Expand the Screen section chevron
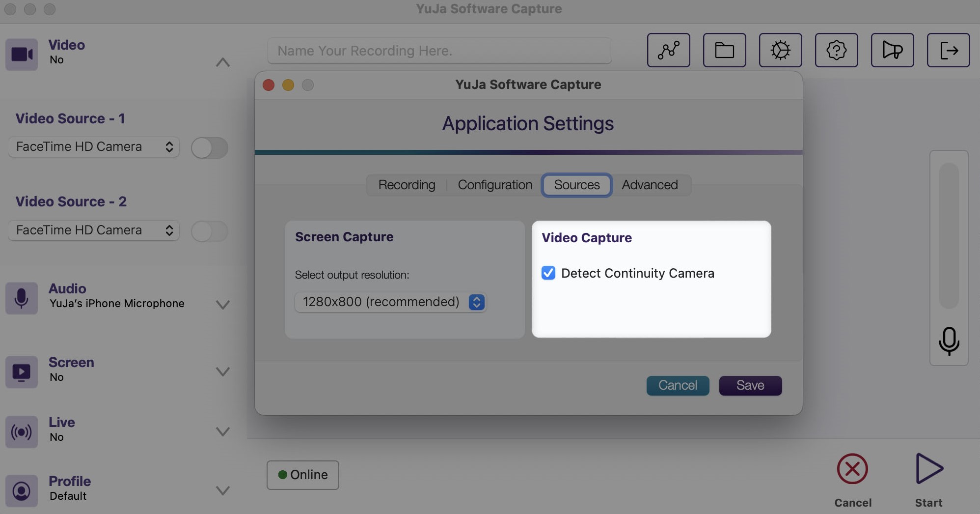Image resolution: width=980 pixels, height=514 pixels. pos(223,372)
